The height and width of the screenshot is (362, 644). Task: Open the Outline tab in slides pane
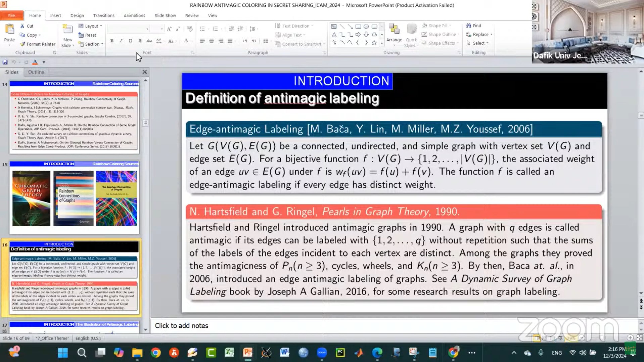36,72
